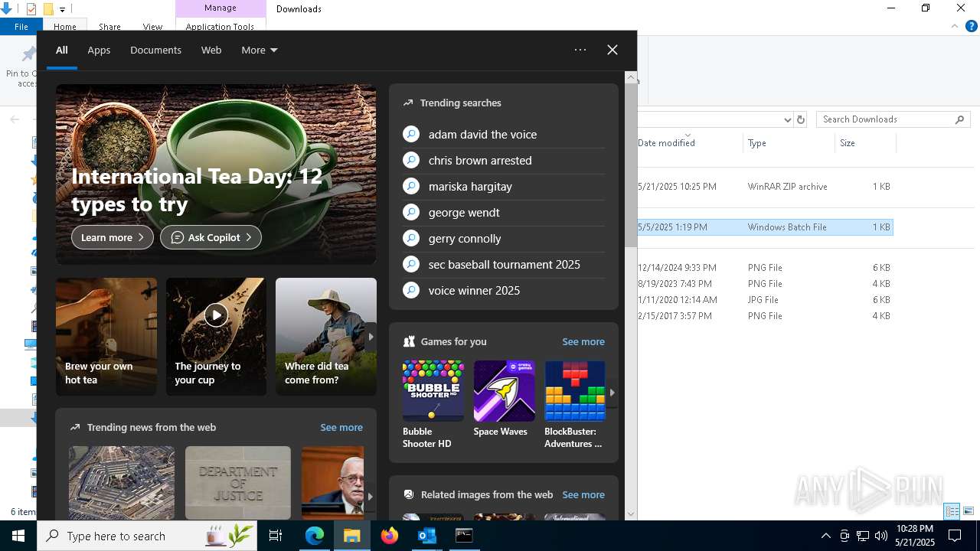Select PNG File dated 12/14/2024
Viewport: 980px width, 551px height.
pyautogui.click(x=764, y=268)
